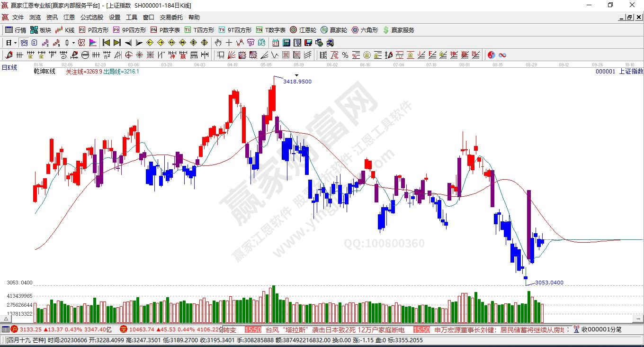Expand the 日 period dropdown arrow
Screen dimensions: 644x347
[15, 43]
